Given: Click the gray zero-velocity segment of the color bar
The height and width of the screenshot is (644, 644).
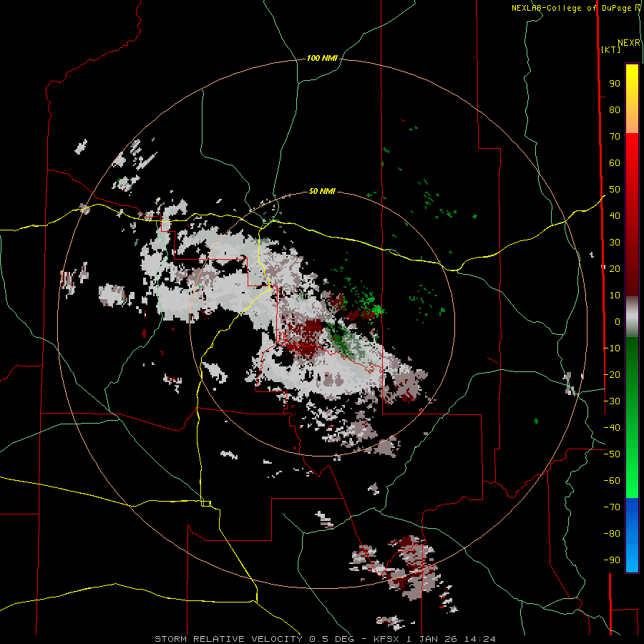Looking at the screenshot, I should (x=632, y=316).
